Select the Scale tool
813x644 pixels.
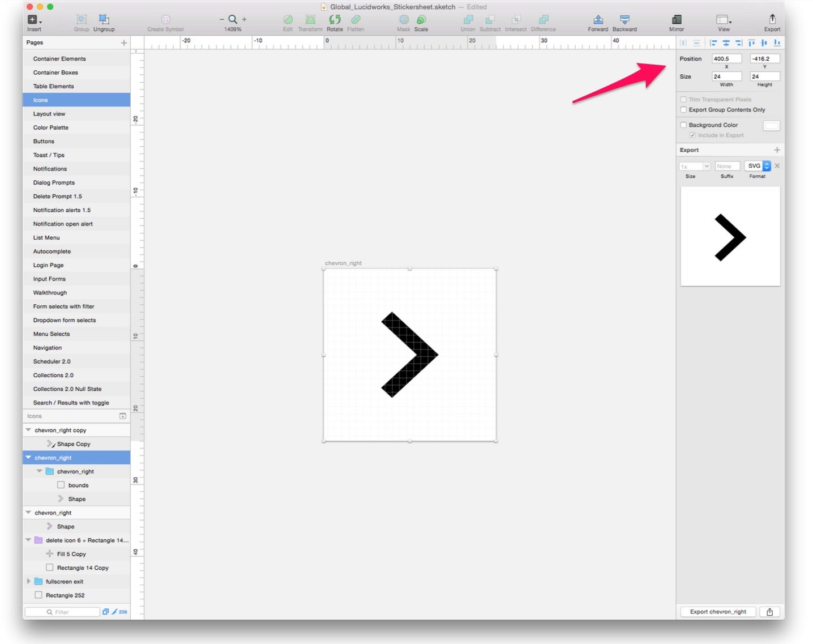click(x=421, y=20)
